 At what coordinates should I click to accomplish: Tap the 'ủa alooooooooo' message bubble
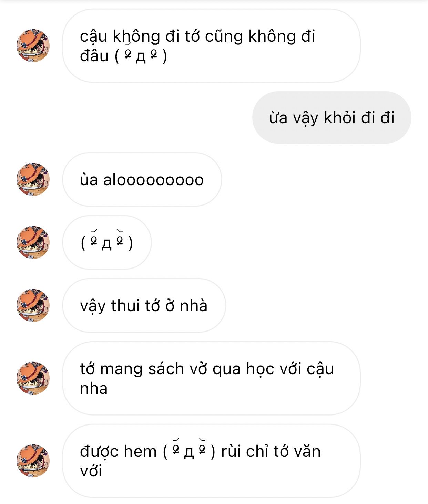(x=142, y=179)
